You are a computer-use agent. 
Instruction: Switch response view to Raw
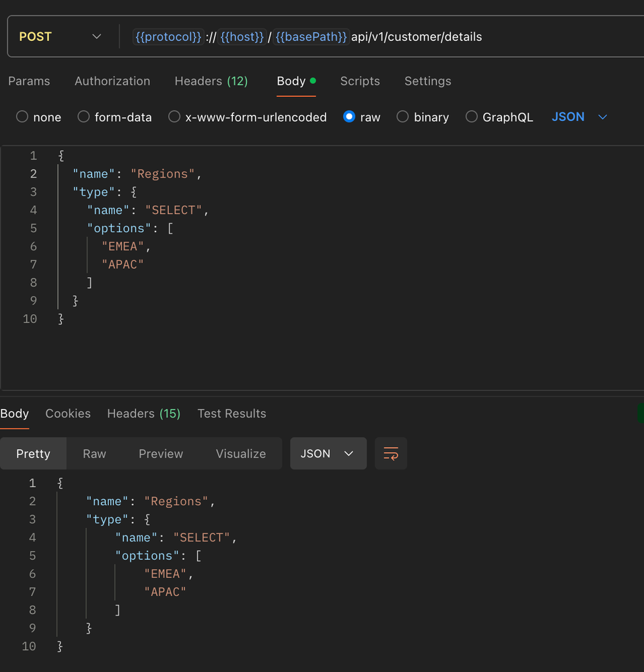pos(94,453)
